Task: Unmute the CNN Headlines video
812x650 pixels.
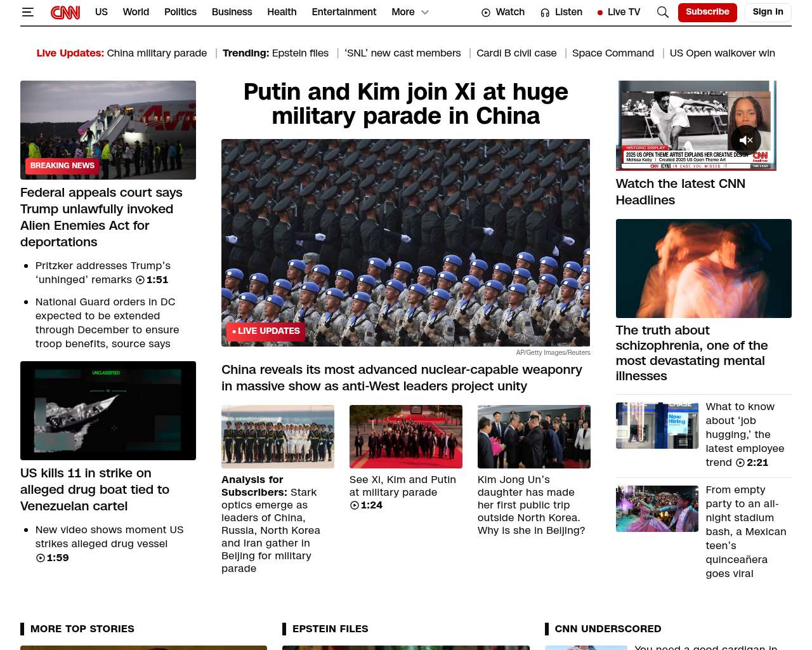Action: click(746, 140)
